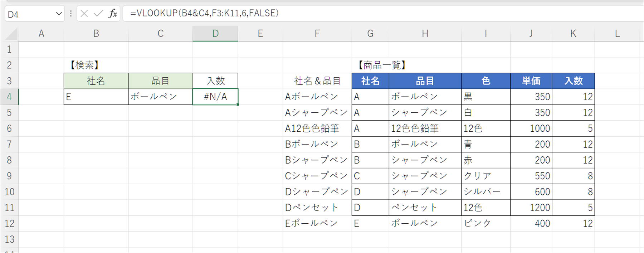Select column J header
The width and height of the screenshot is (644, 253).
pos(531,34)
